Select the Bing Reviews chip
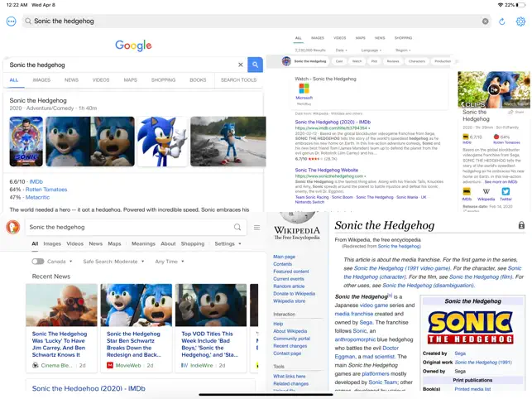532x399 pixels. pyautogui.click(x=393, y=61)
